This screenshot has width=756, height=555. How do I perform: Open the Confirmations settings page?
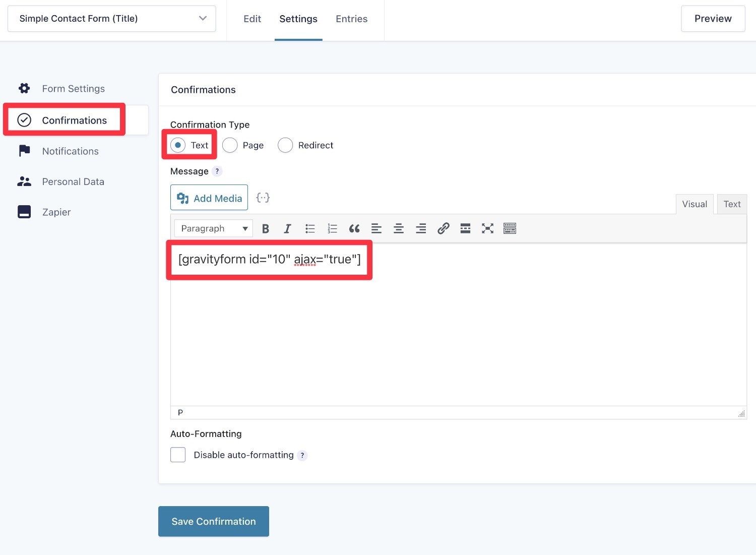[75, 120]
